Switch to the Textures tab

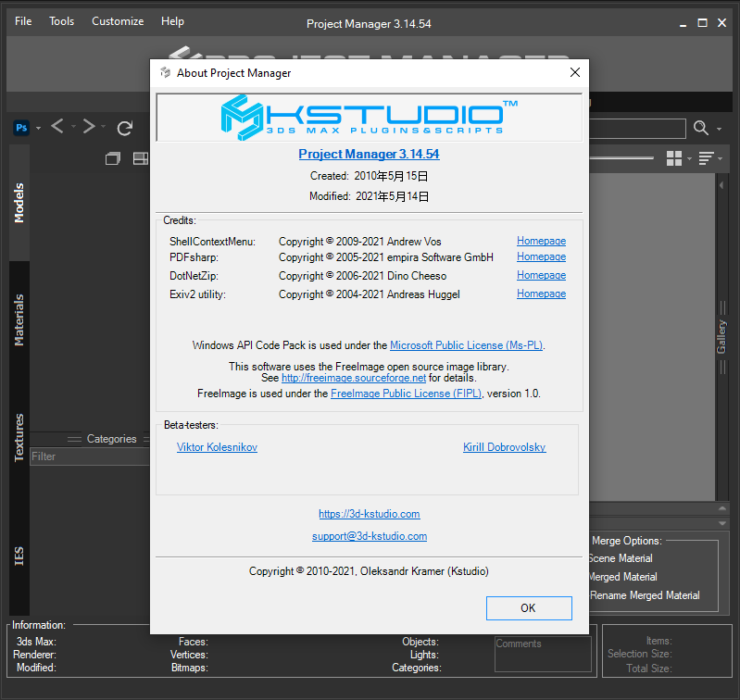click(x=19, y=438)
